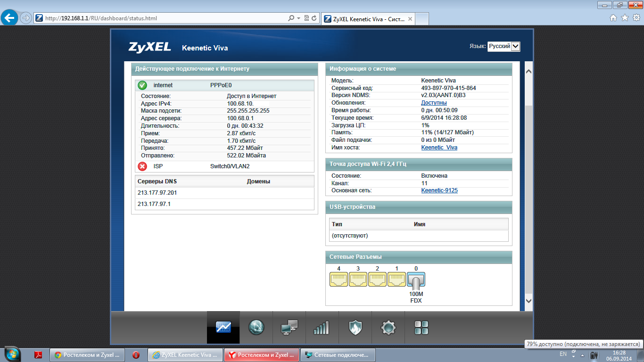Switch to ZyXEL Keenetic Viva IE taskbar button

coord(185,355)
